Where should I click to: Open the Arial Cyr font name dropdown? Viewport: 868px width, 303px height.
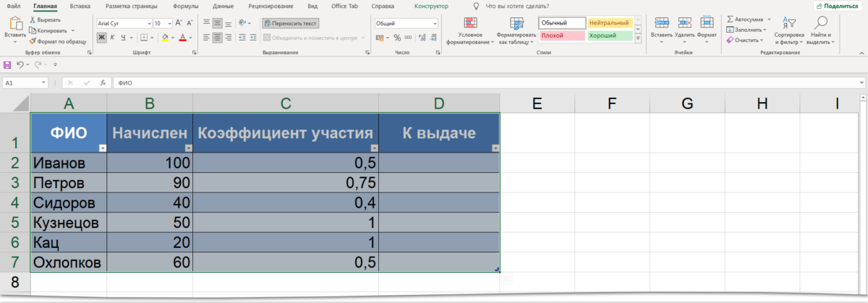[147, 23]
